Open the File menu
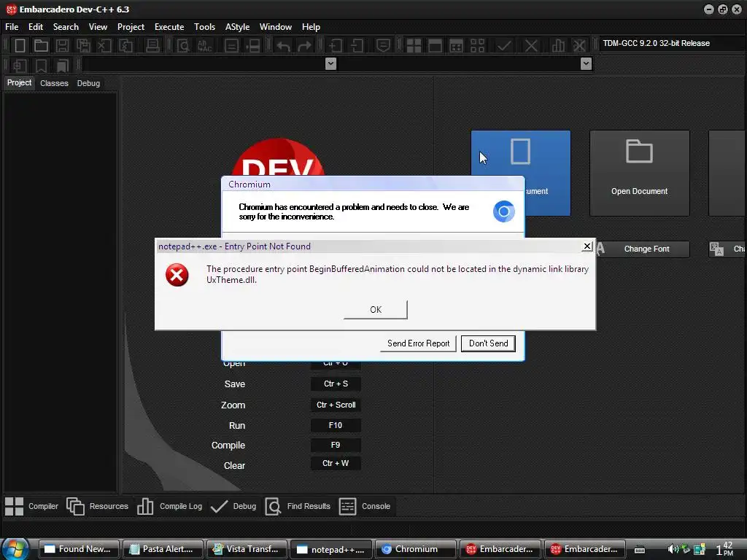The image size is (747, 560). (x=12, y=27)
